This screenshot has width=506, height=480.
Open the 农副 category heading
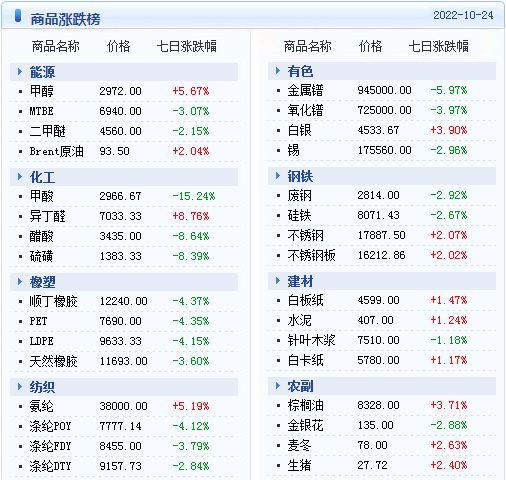300,386
